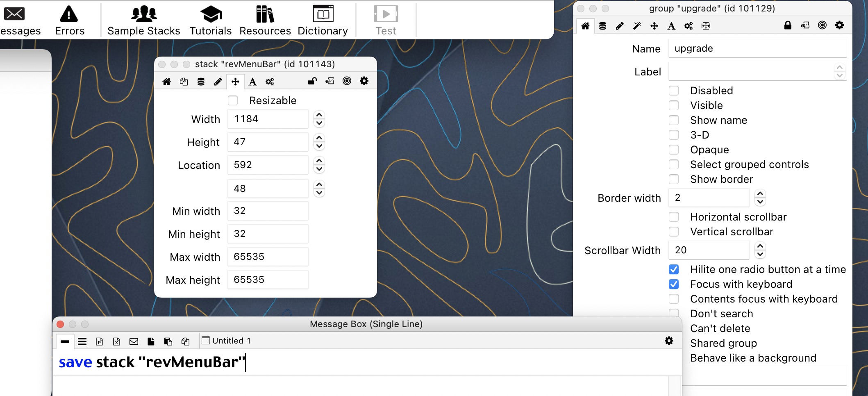The image size is (868, 396).
Task: Enable the Show name checkbox
Action: pyautogui.click(x=674, y=120)
